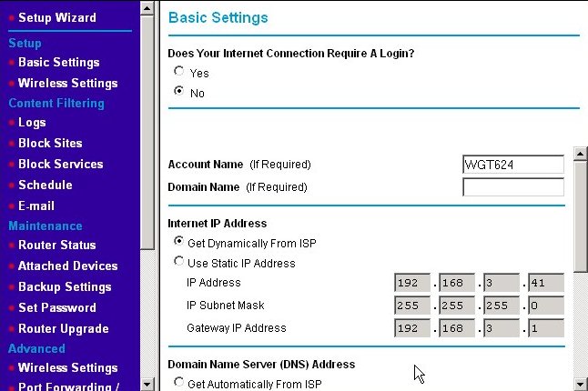
Task: Click Subnet Mask third octet field
Action: (x=502, y=306)
